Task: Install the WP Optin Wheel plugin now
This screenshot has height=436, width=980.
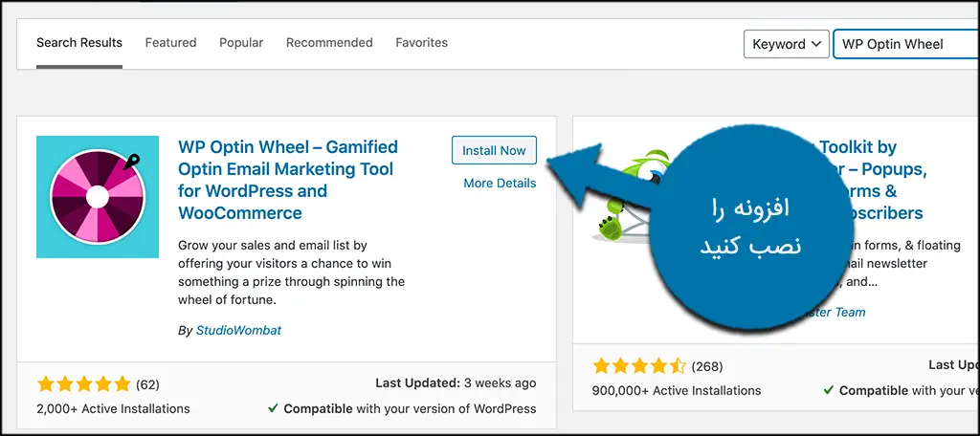Action: pyautogui.click(x=495, y=150)
